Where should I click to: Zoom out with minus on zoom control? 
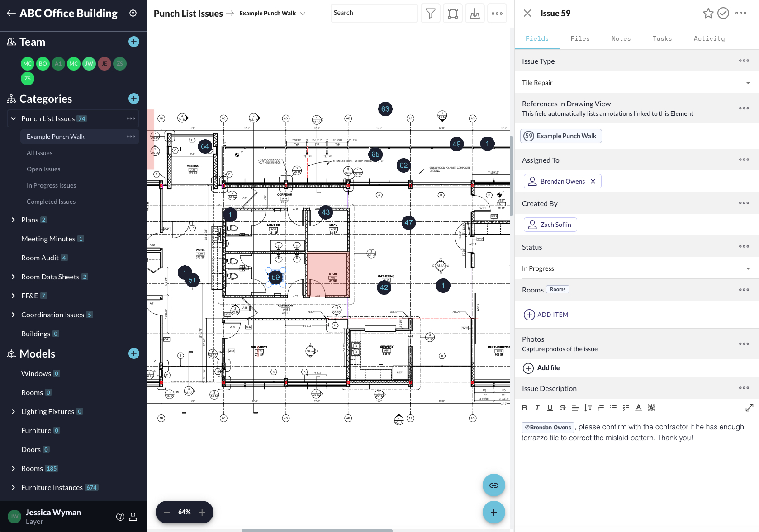click(x=167, y=512)
